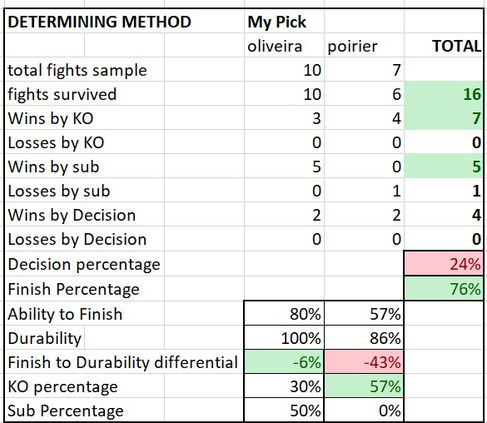Screen dimensions: 487x423
Task: Select poirier's Durability 86% cell
Action: (364, 338)
